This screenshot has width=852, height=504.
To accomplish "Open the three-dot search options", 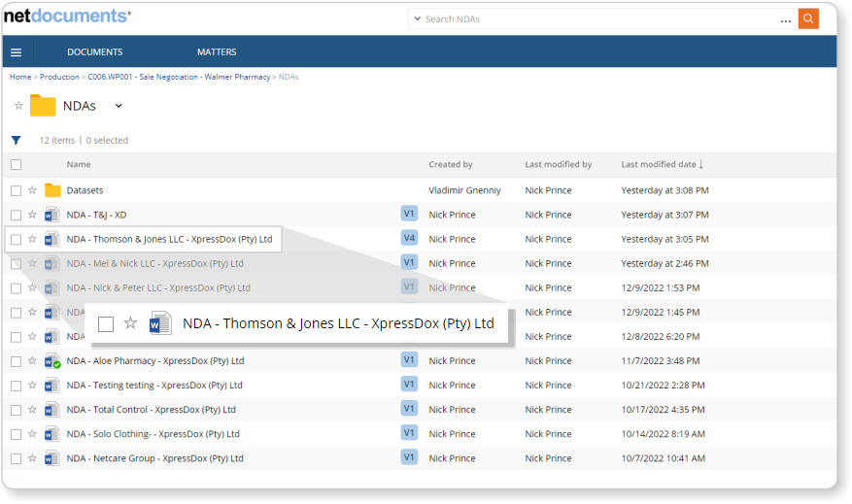I will tap(785, 20).
